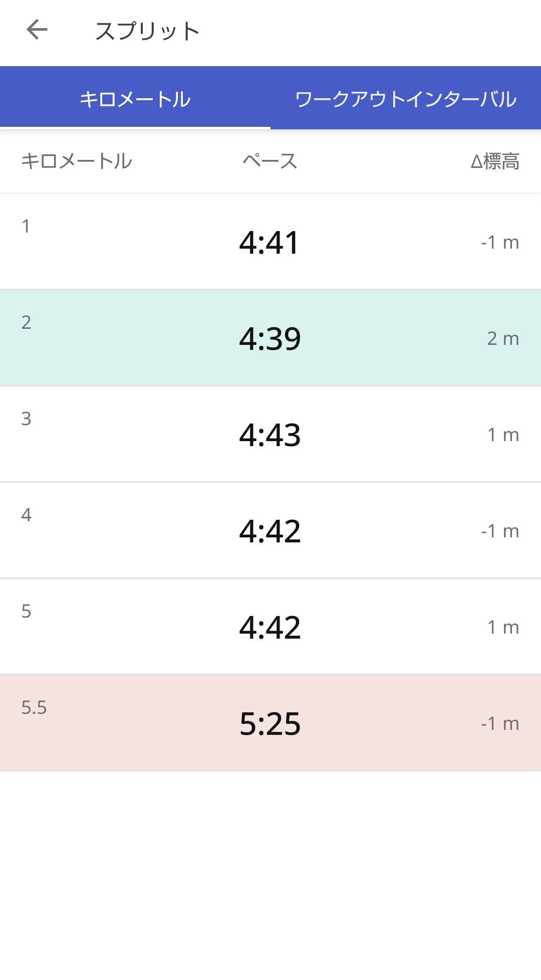
Task: Click the スプリット page title
Action: (147, 31)
